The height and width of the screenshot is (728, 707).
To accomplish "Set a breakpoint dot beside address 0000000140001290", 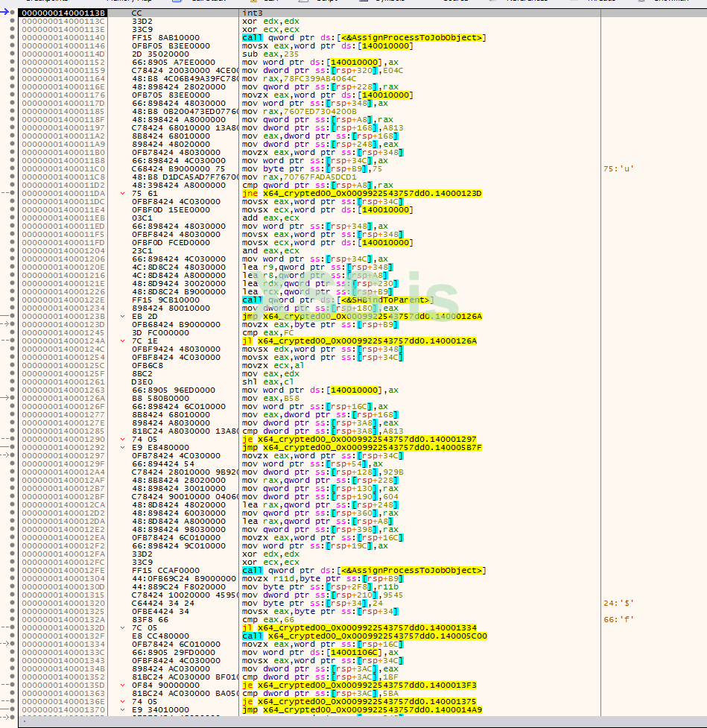I will 12,440.
